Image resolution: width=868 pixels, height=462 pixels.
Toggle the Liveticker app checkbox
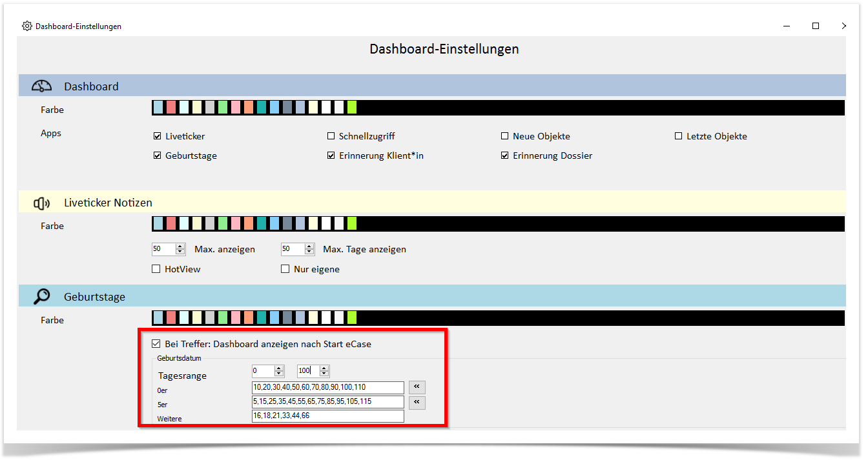(x=157, y=136)
